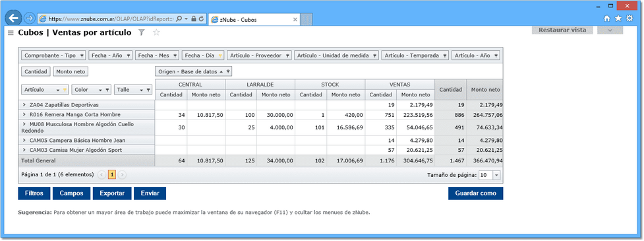The width and height of the screenshot is (644, 241).
Task: Open yellow filter funnel on Artículo row field
Action: pyautogui.click(x=65, y=90)
